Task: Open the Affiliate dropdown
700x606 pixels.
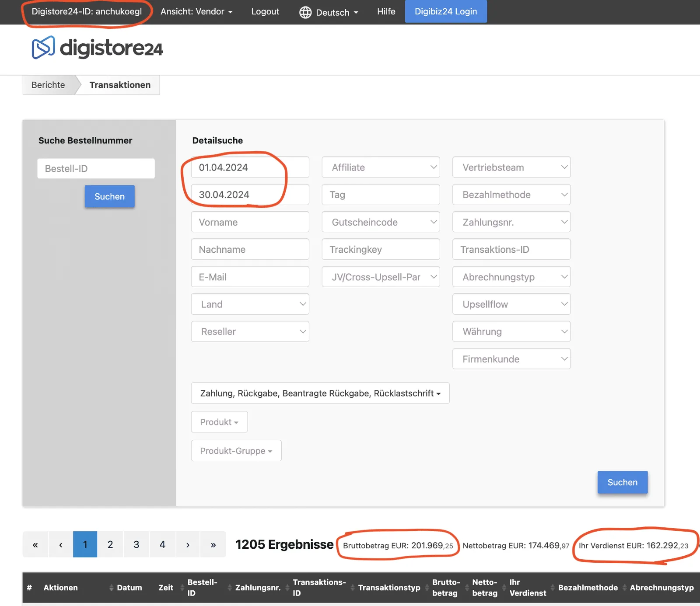Action: click(x=381, y=167)
